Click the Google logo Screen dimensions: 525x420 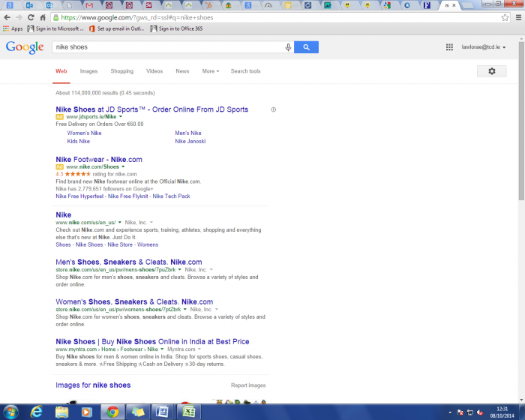coord(25,47)
